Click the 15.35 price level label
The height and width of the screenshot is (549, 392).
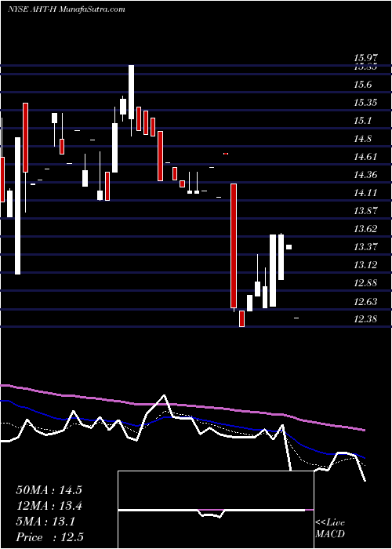click(x=365, y=103)
